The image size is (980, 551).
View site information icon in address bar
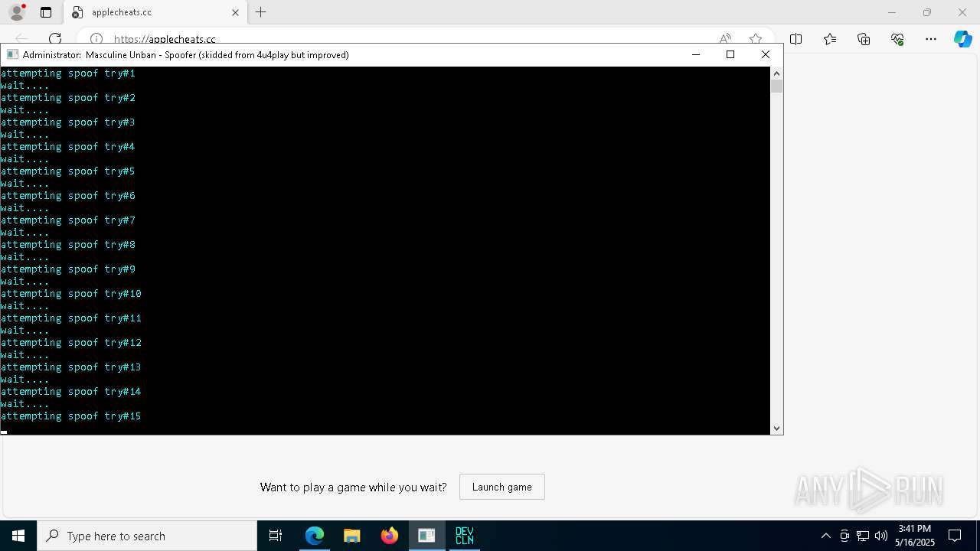pyautogui.click(x=96, y=39)
